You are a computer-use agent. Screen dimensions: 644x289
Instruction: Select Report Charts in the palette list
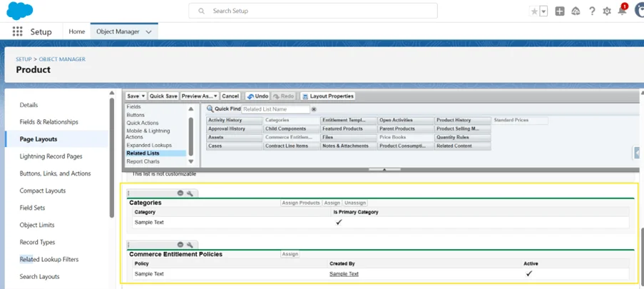[143, 161]
